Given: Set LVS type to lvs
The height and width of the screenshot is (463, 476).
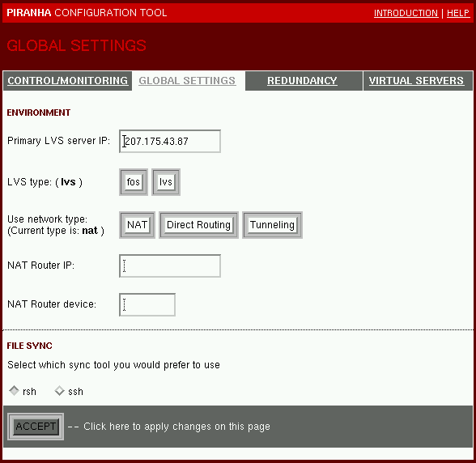Looking at the screenshot, I should click(166, 182).
